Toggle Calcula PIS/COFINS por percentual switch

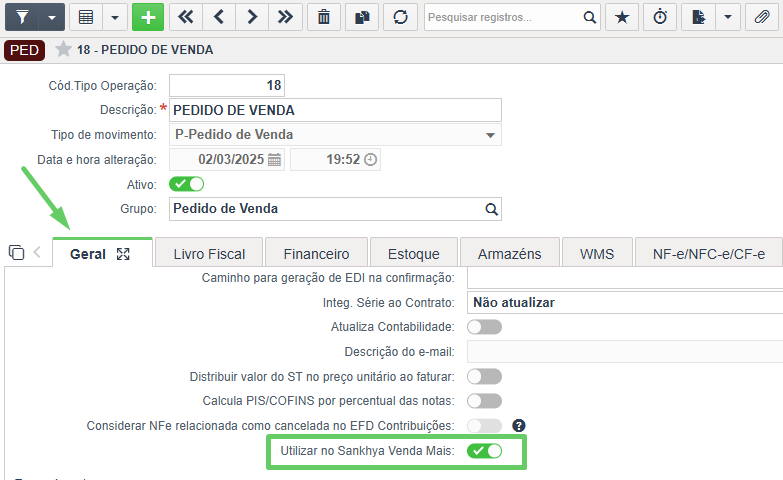(x=484, y=401)
